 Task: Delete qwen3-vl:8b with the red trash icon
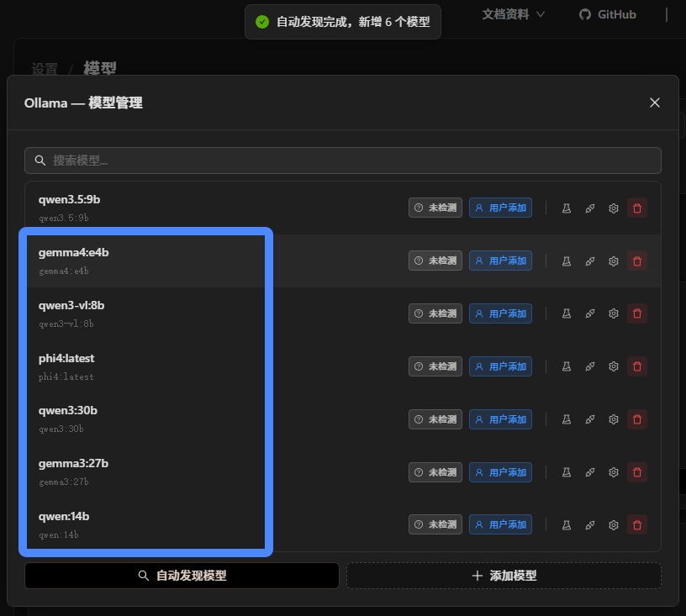[x=637, y=313]
